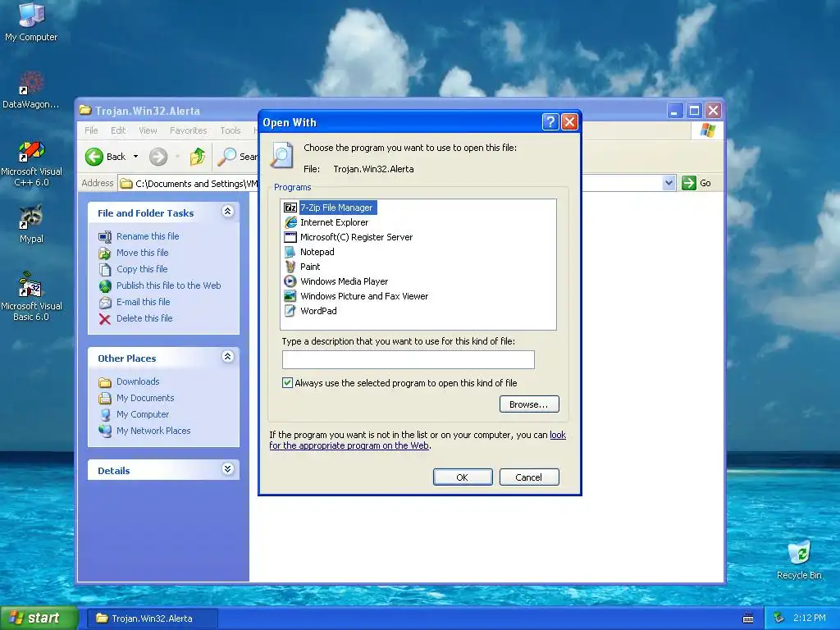
Task: Open the Back button history dropdown arrow
Action: pos(135,157)
